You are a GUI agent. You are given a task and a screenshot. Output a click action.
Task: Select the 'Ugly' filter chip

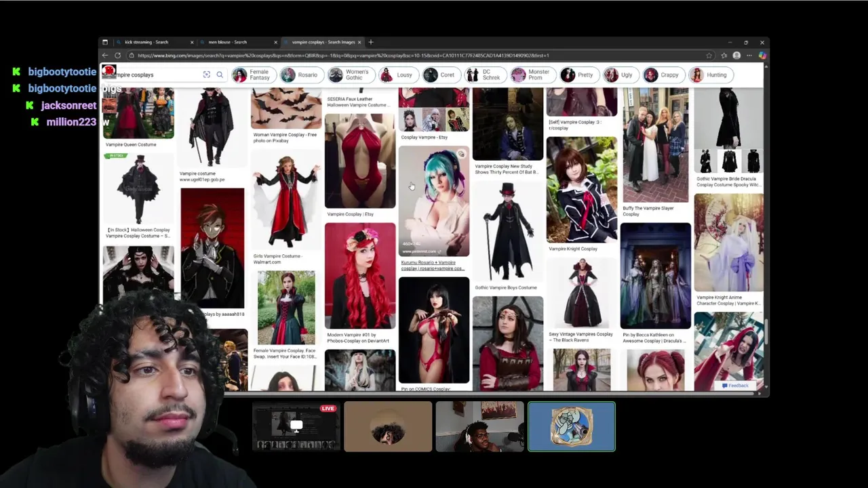tap(620, 75)
